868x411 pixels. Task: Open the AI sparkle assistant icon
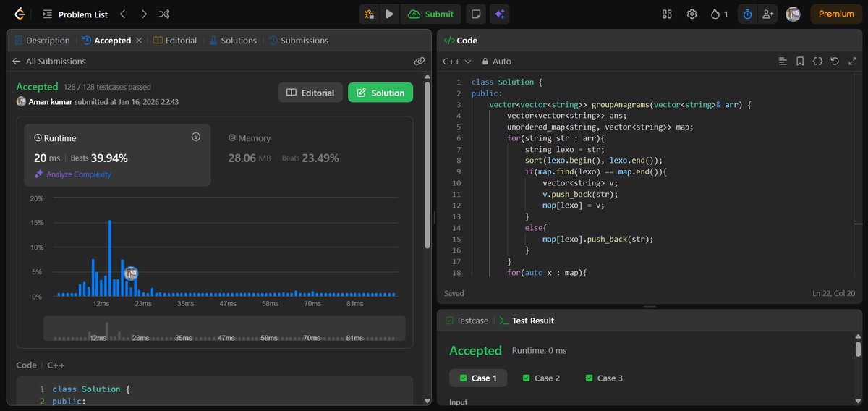[x=499, y=14]
